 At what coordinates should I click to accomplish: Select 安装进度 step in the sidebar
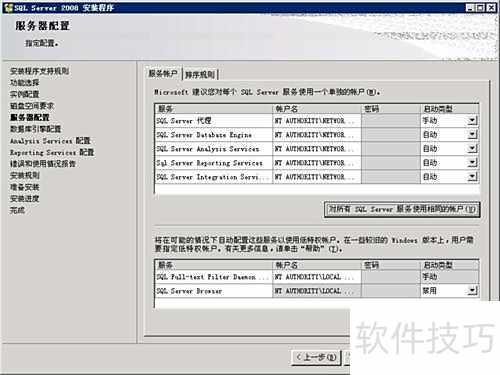pos(25,199)
